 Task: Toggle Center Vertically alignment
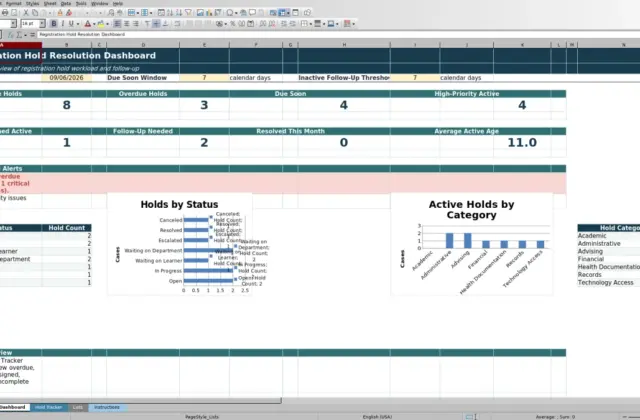click(156, 24)
